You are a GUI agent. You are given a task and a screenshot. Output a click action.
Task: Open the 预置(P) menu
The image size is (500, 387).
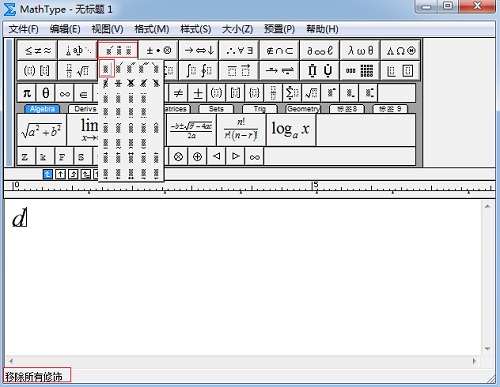point(279,29)
